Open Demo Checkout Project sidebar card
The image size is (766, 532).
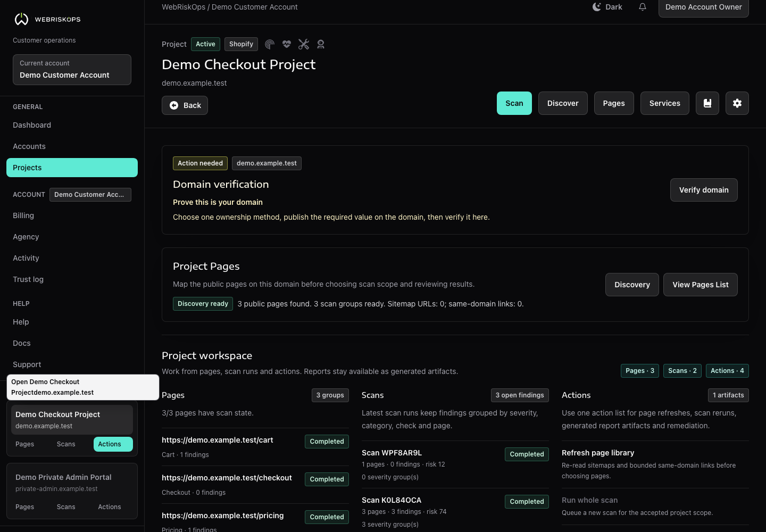point(72,420)
